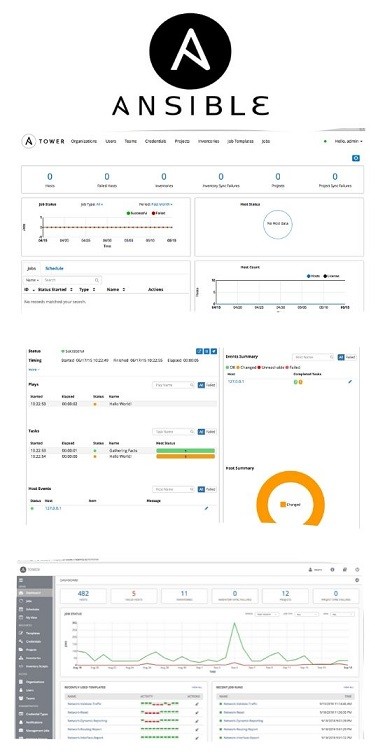Select the Failed filter in Tasks section
This screenshot has width=375, height=754.
pos(211,432)
